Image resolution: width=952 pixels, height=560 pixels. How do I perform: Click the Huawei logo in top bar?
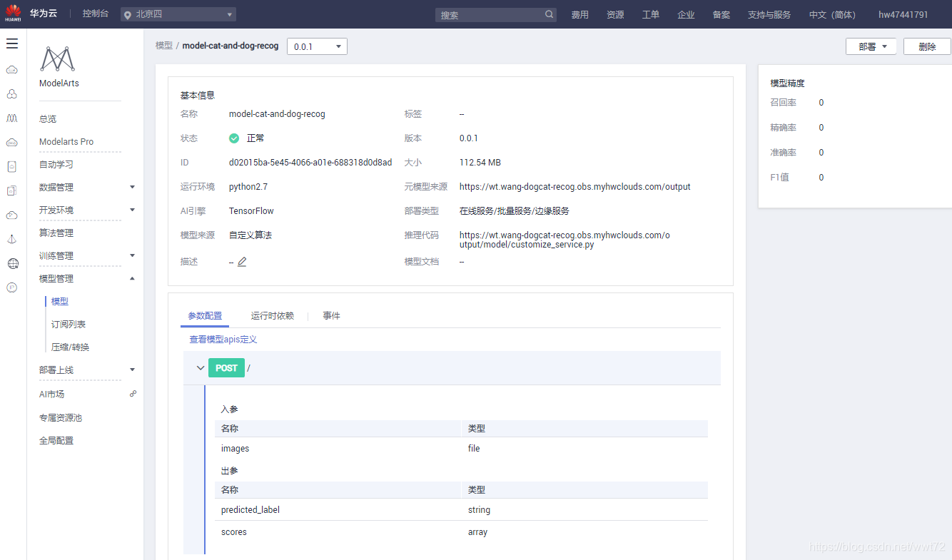click(13, 14)
